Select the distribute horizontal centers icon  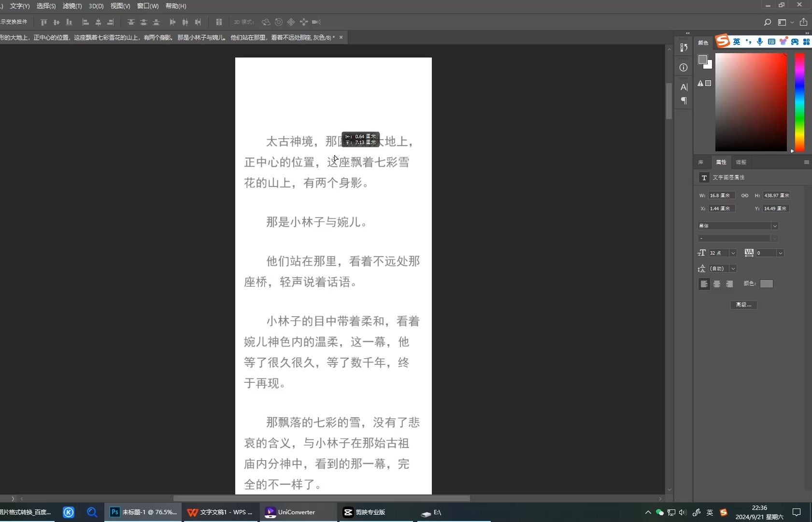coord(185,22)
